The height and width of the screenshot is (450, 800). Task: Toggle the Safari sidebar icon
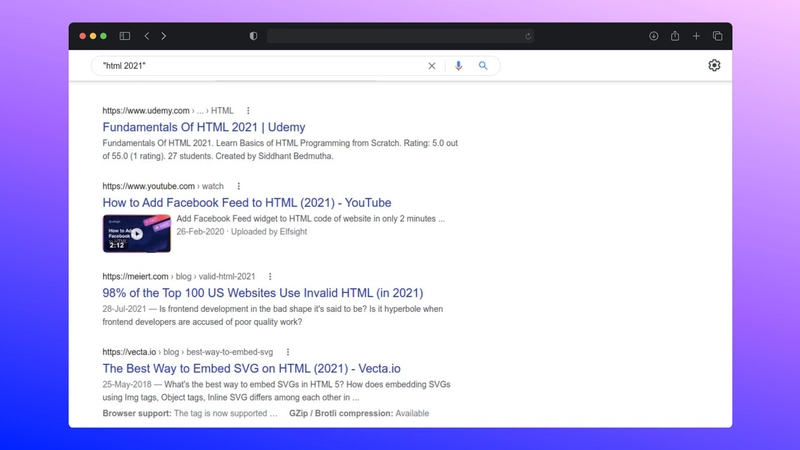(124, 36)
